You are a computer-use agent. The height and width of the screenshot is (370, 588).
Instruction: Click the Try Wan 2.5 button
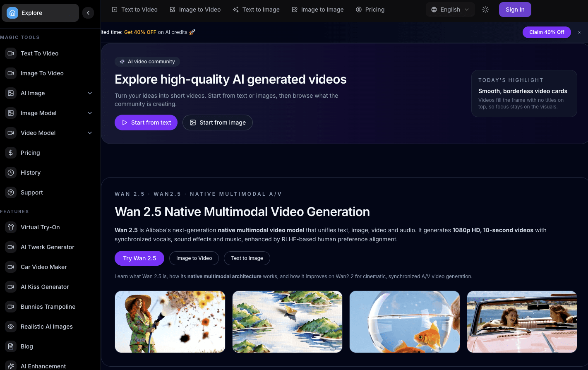(139, 258)
